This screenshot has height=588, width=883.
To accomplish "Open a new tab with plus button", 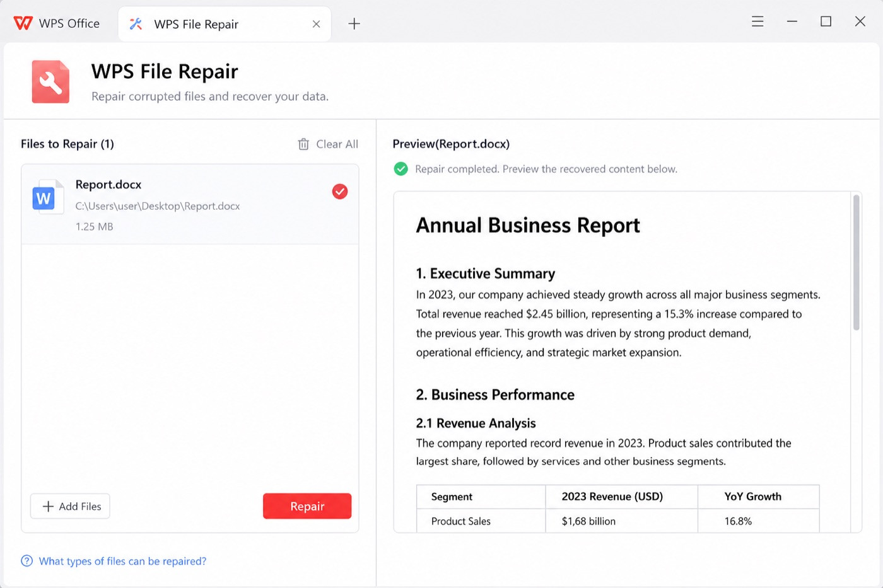I will click(x=354, y=24).
